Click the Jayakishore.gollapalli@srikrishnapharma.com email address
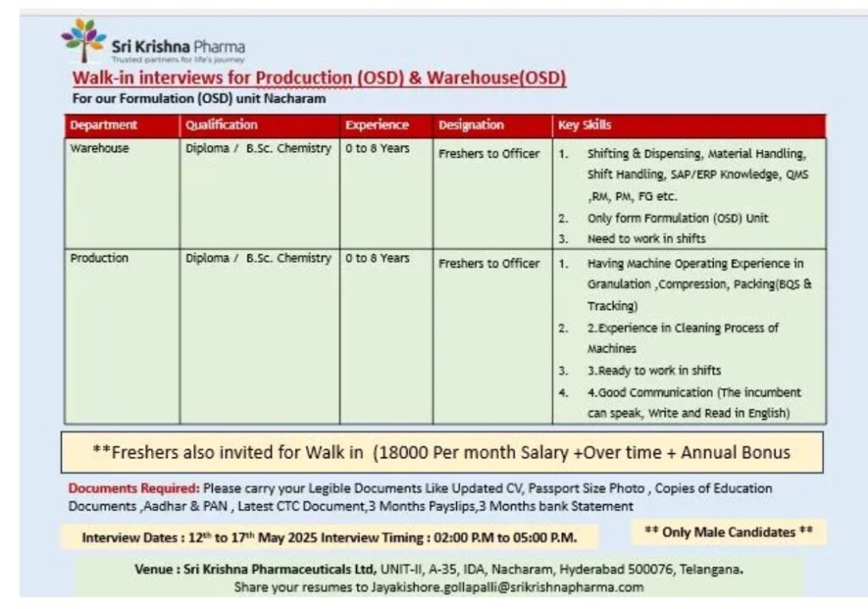The image size is (868, 609). [507, 588]
